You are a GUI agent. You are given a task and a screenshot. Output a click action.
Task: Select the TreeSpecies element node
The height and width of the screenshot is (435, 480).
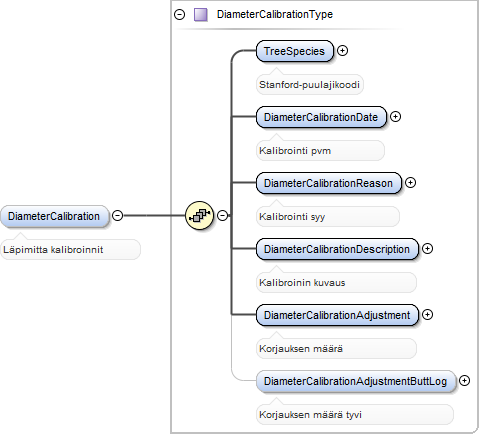click(295, 51)
